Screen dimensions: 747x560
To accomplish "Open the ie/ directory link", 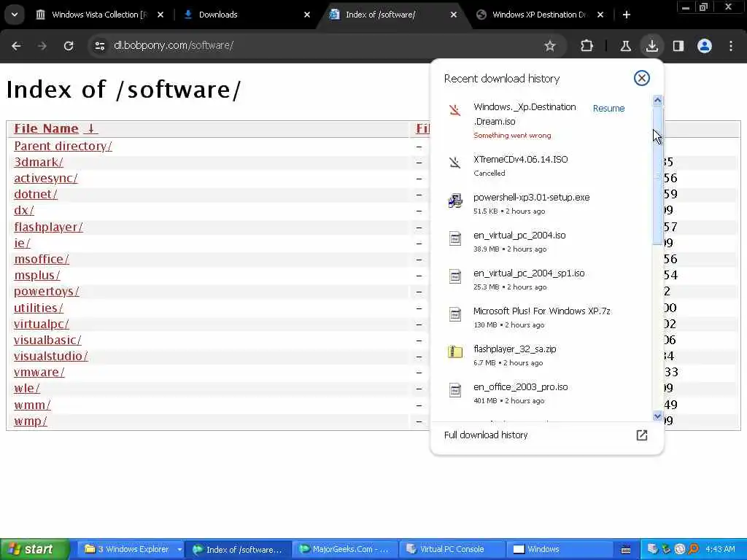I will click(x=22, y=244).
